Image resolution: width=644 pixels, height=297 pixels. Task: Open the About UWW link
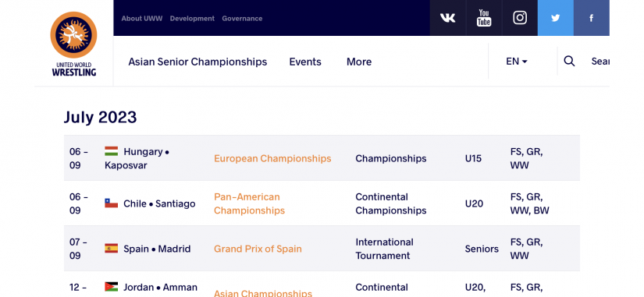(142, 19)
